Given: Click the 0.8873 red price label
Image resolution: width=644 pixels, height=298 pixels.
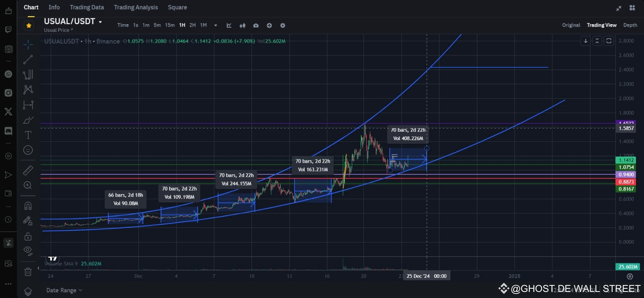Looking at the screenshot, I should tap(626, 182).
